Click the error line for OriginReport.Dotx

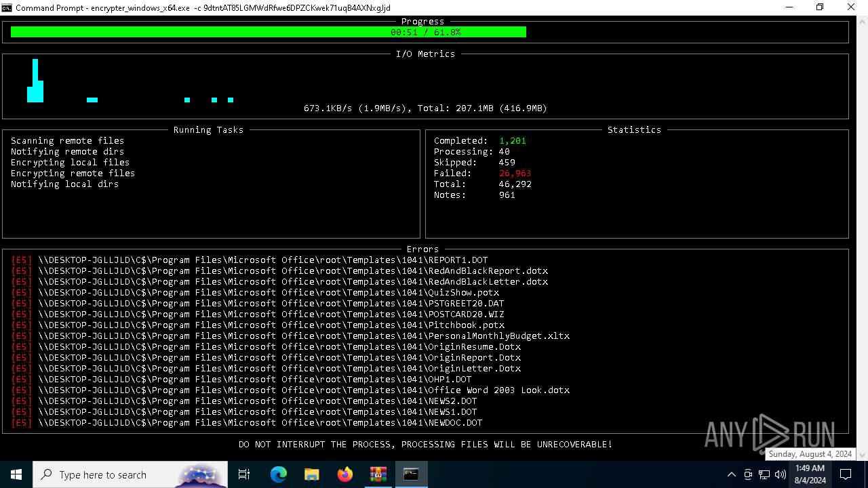266,358
